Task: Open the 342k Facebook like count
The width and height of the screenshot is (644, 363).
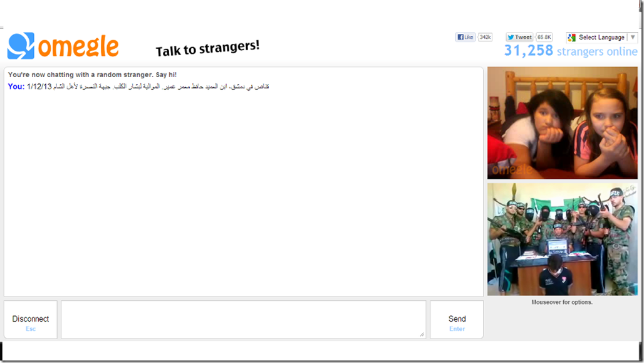Action: tap(485, 37)
